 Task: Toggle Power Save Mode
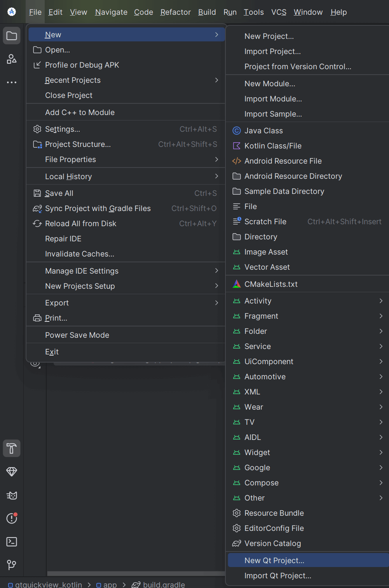pos(77,335)
